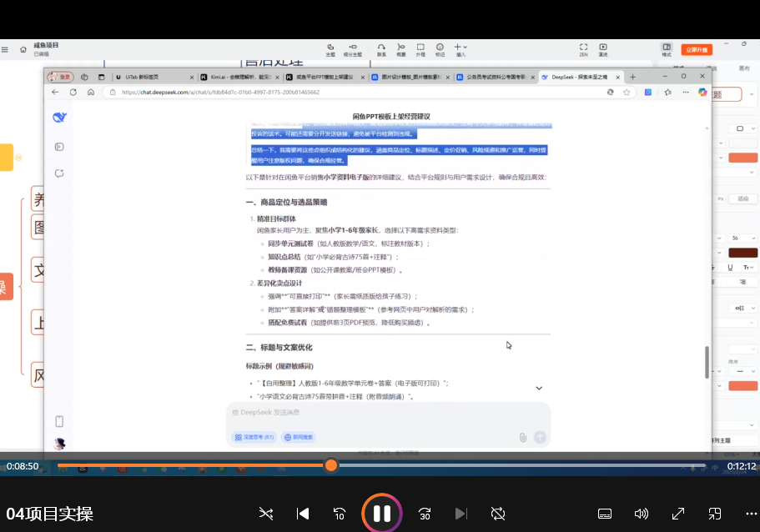Image resolution: width=760 pixels, height=532 pixels.
Task: Select the dark brown color swatch
Action: coord(742,253)
